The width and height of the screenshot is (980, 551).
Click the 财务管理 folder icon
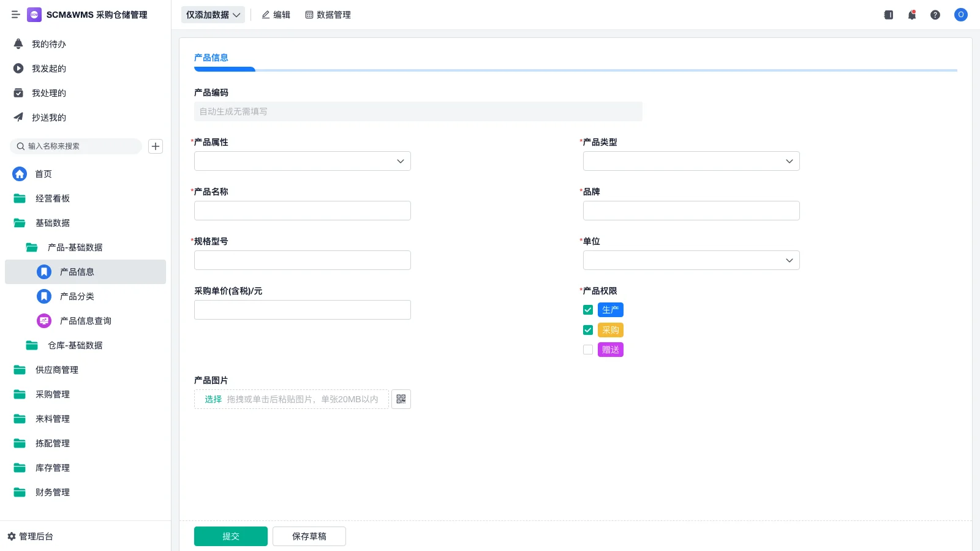tap(20, 492)
